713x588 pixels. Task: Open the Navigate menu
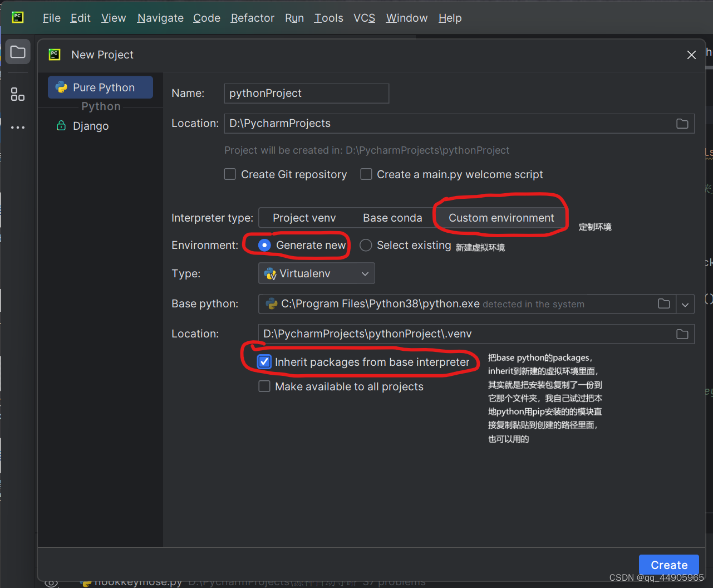point(160,18)
